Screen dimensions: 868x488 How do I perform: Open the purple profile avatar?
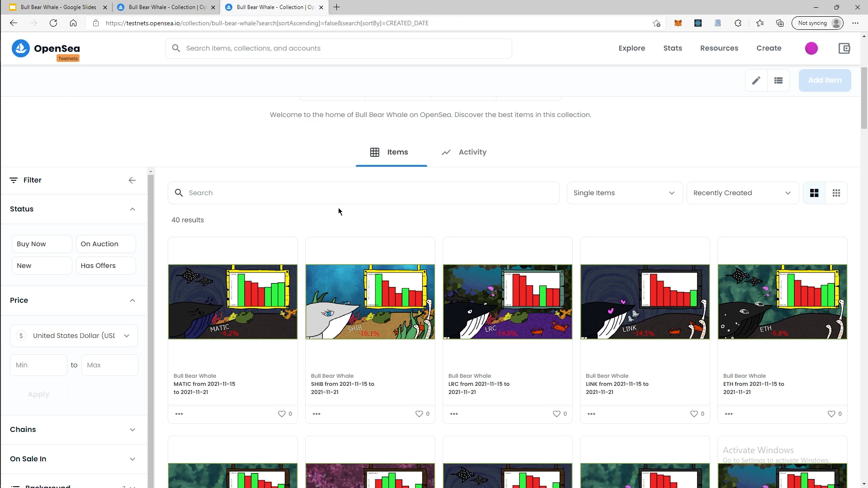point(811,48)
